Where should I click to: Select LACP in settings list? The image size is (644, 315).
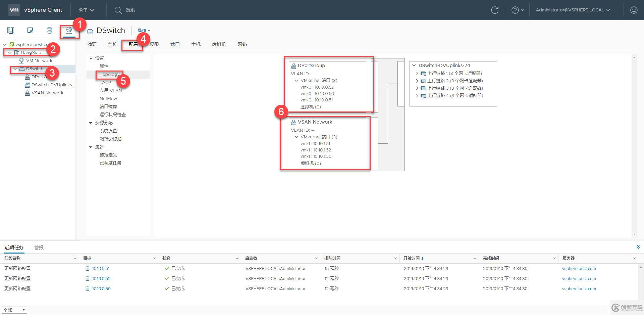pos(105,82)
